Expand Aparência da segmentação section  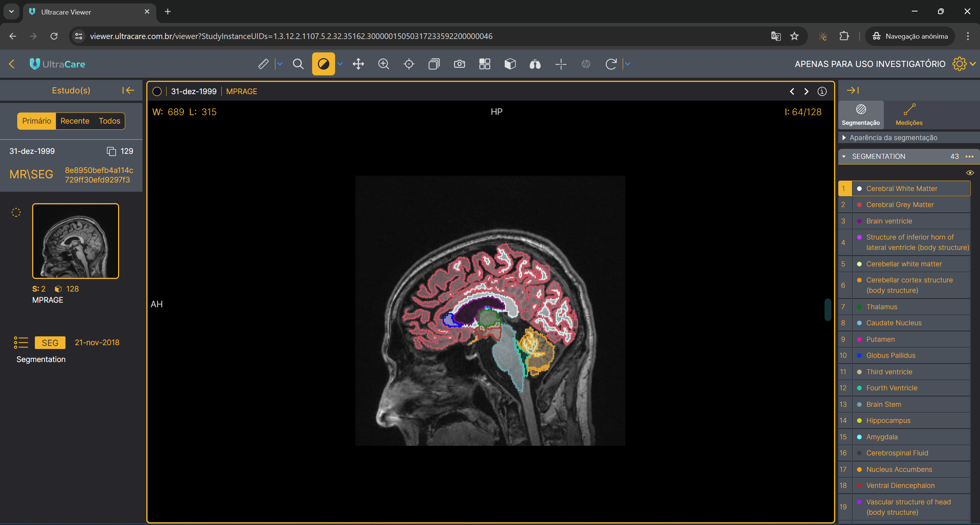click(844, 137)
